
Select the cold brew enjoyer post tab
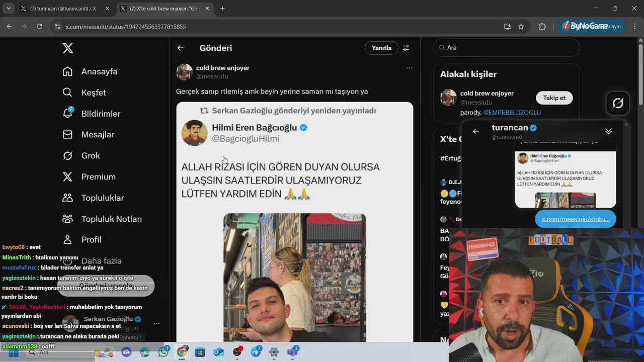165,9
